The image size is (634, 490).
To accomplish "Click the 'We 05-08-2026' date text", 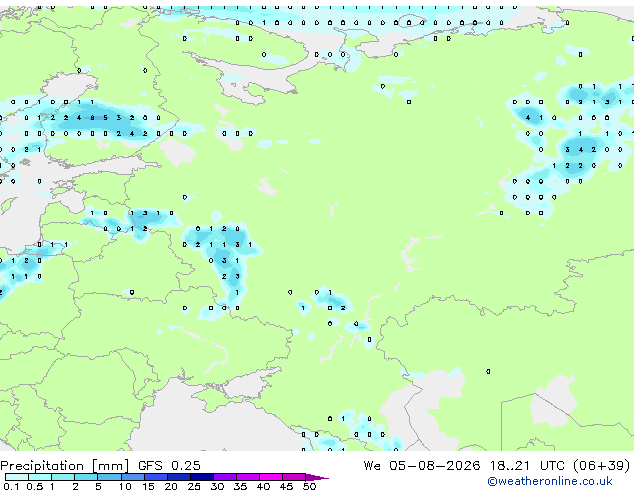I will tap(422, 466).
